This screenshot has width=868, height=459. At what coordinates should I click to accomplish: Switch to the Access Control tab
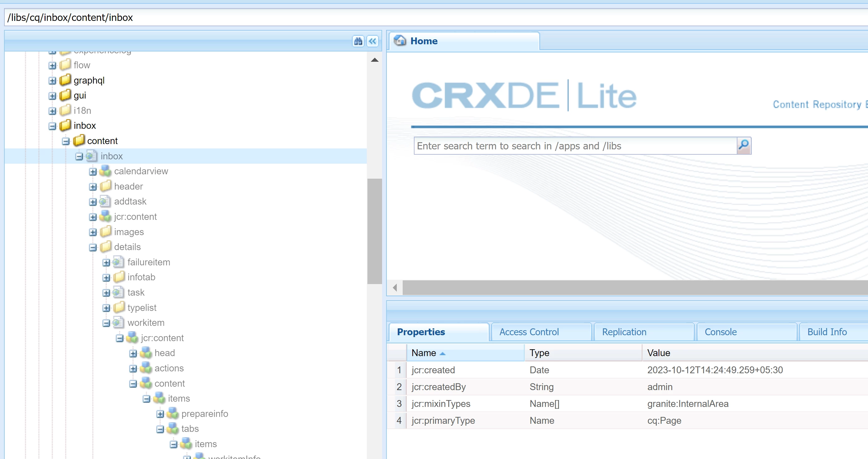(x=529, y=332)
